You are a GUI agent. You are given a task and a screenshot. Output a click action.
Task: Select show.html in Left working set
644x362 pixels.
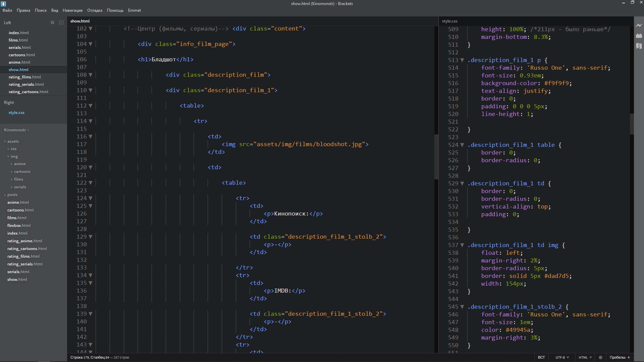19,70
